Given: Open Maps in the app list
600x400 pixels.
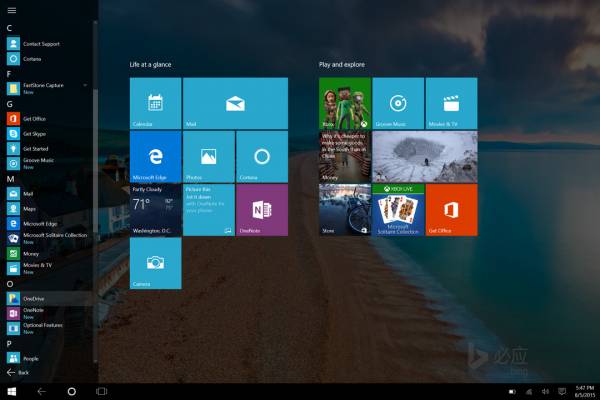Looking at the screenshot, I should (x=48, y=209).
